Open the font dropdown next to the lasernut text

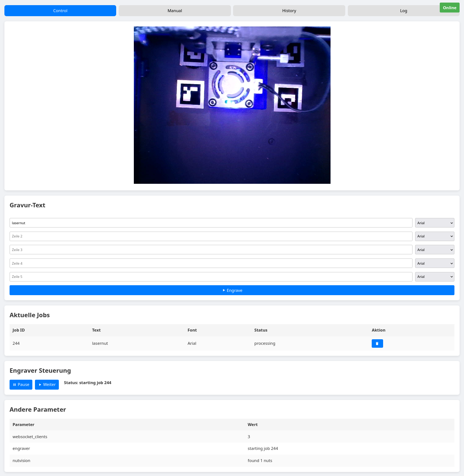(435, 223)
